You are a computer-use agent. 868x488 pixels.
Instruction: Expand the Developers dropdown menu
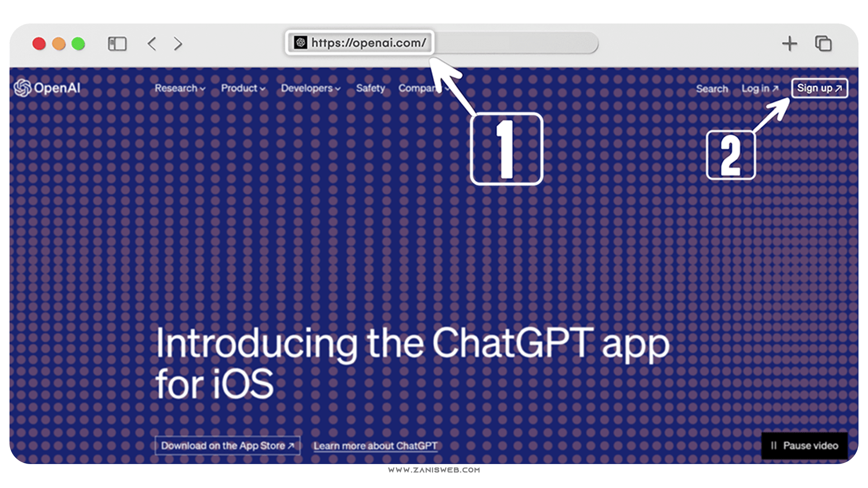click(311, 88)
